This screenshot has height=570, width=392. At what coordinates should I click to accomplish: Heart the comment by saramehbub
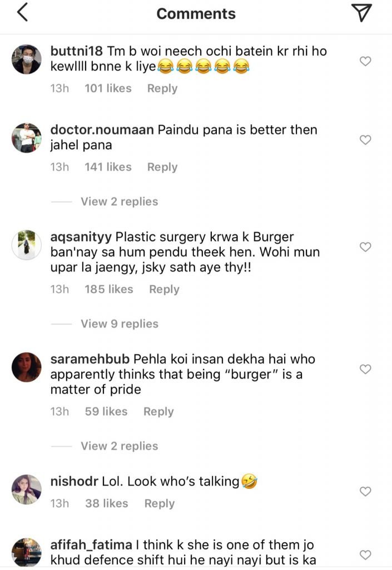[x=365, y=369]
